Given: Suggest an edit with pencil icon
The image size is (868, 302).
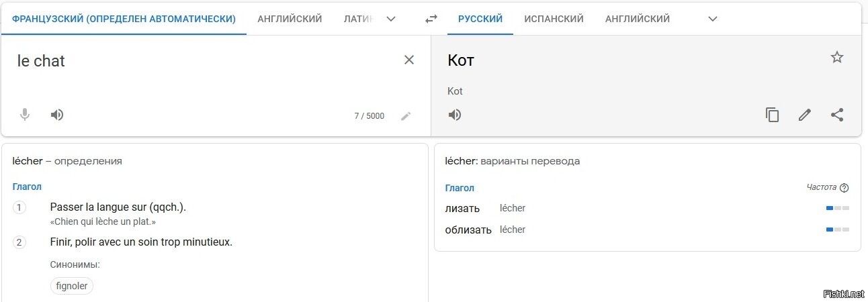Looking at the screenshot, I should pos(804,115).
